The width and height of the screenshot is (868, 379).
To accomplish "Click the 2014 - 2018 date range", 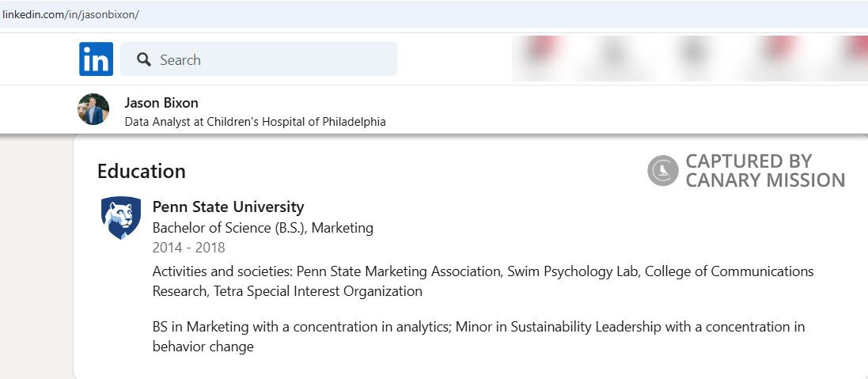I will (x=188, y=248).
